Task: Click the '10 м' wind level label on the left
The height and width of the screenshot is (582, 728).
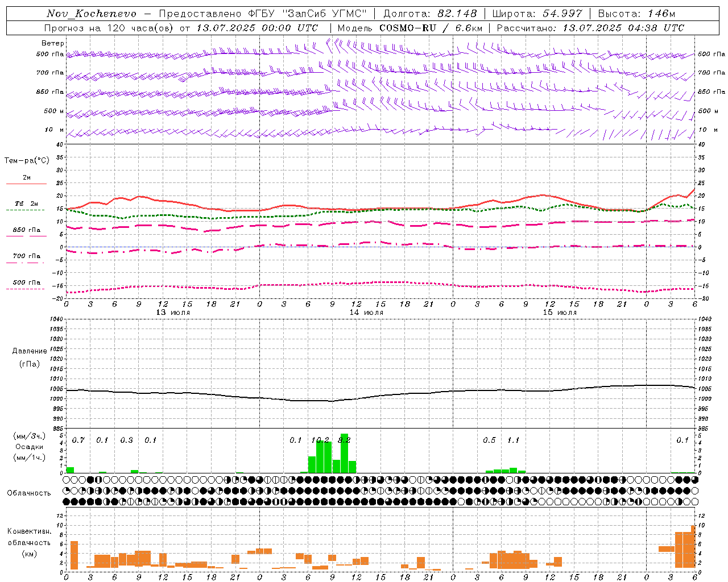Action: click(x=55, y=130)
